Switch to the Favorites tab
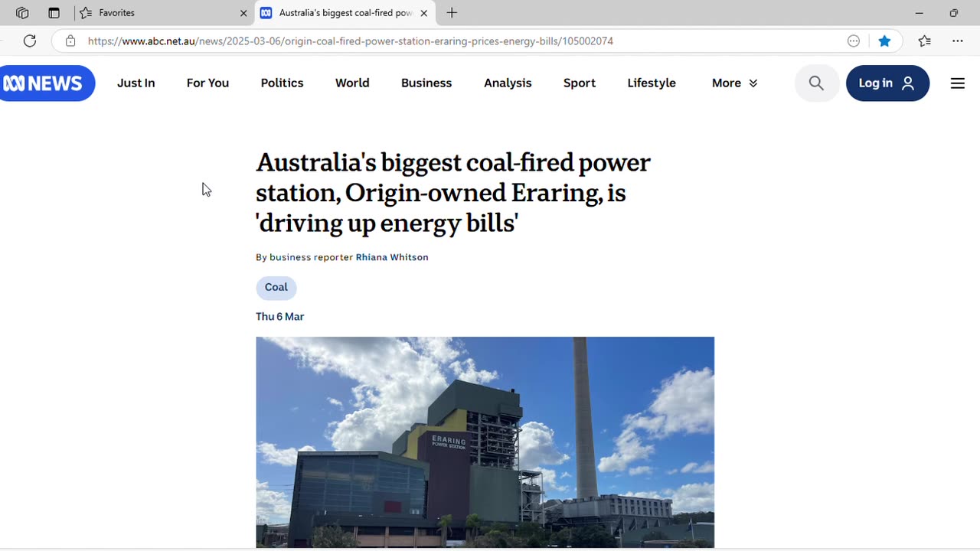This screenshot has width=980, height=551. point(165,13)
